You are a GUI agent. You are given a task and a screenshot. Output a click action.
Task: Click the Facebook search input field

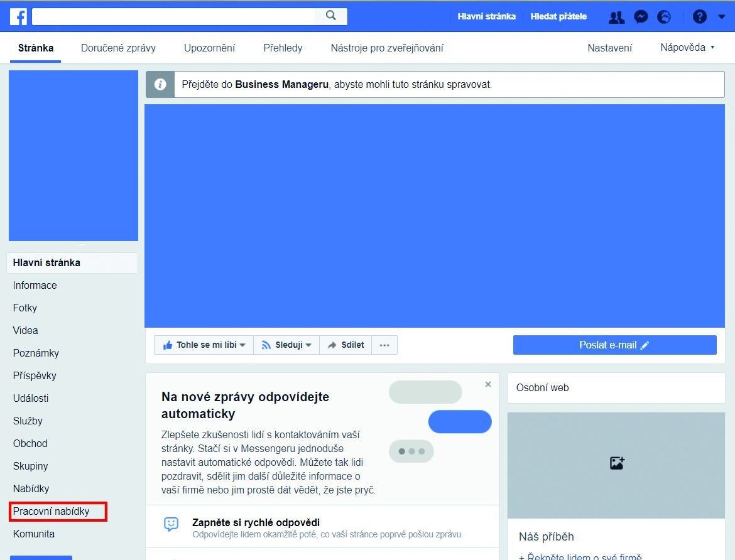pos(176,16)
